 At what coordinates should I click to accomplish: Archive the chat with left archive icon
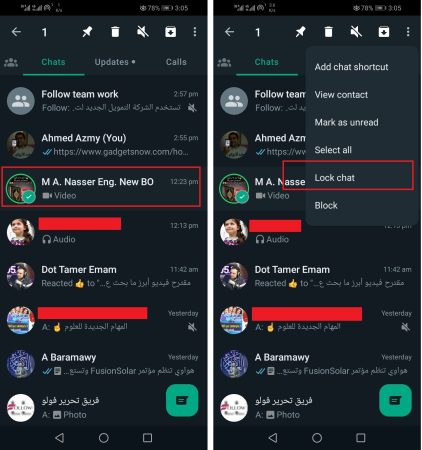coord(171,32)
